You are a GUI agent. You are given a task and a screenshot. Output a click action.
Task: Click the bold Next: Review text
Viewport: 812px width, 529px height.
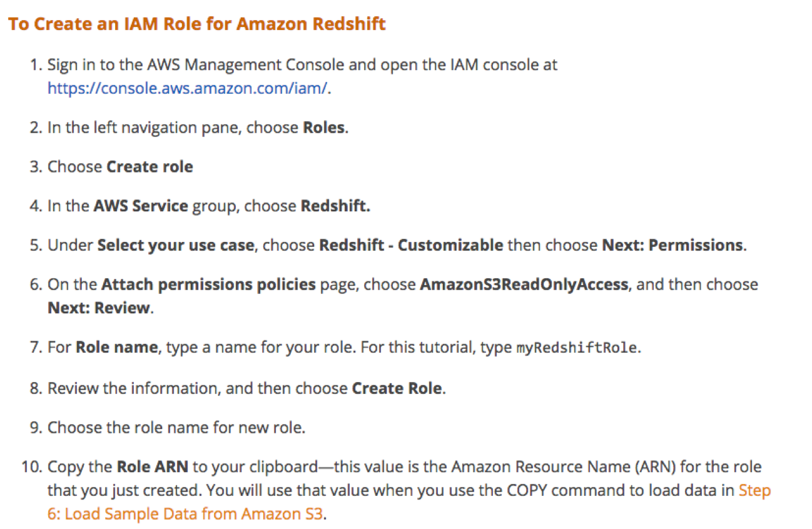[x=99, y=308]
